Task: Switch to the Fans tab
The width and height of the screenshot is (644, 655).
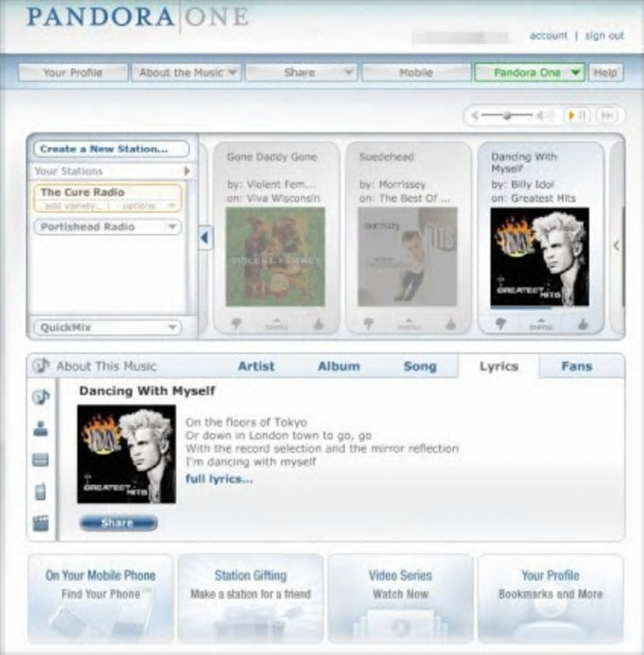Action: tap(577, 366)
